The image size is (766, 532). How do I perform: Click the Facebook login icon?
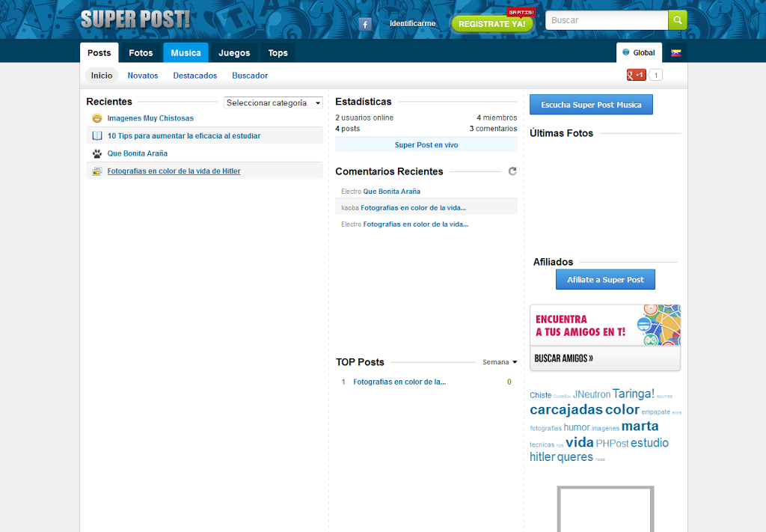click(x=365, y=24)
